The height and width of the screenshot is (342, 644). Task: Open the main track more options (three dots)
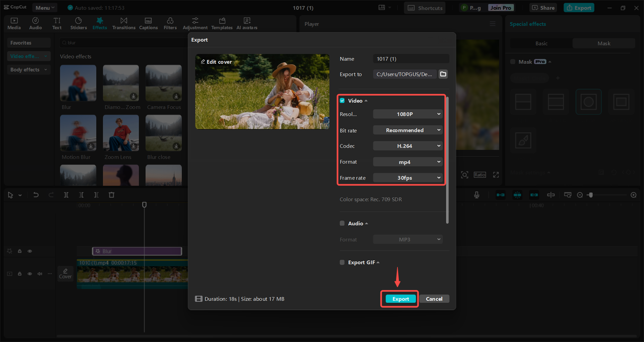tap(50, 274)
